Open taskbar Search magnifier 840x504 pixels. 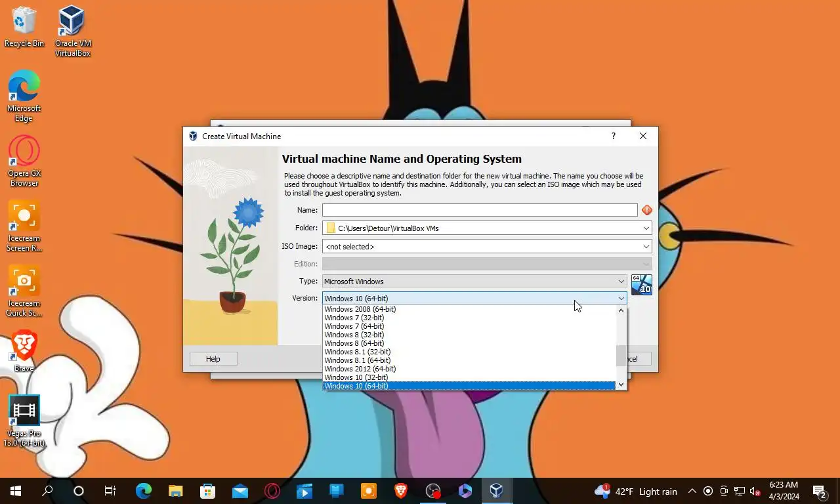47,491
